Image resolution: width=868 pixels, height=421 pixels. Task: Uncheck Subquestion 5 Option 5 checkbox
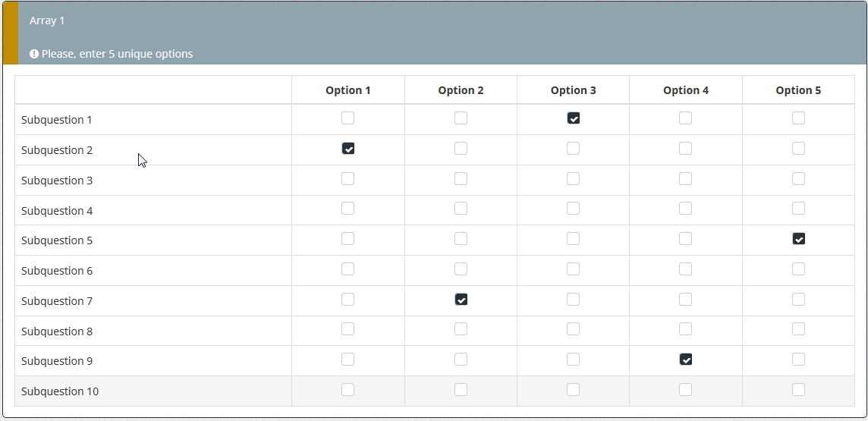[798, 239]
